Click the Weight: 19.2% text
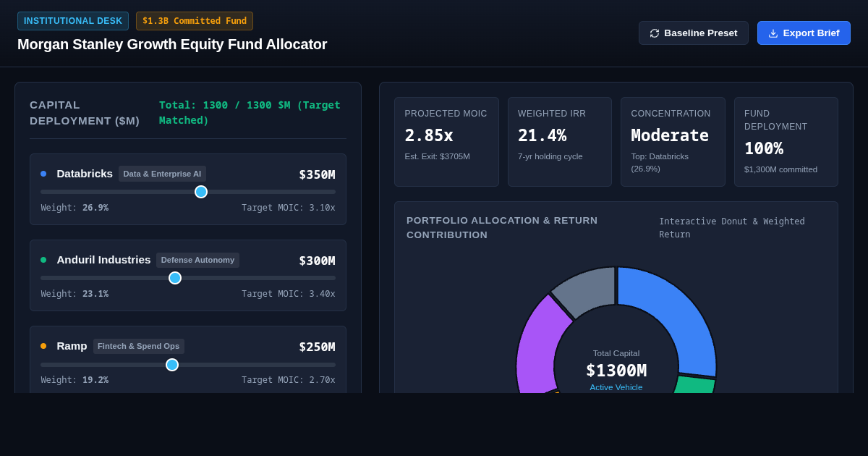The image size is (868, 456). click(x=75, y=380)
